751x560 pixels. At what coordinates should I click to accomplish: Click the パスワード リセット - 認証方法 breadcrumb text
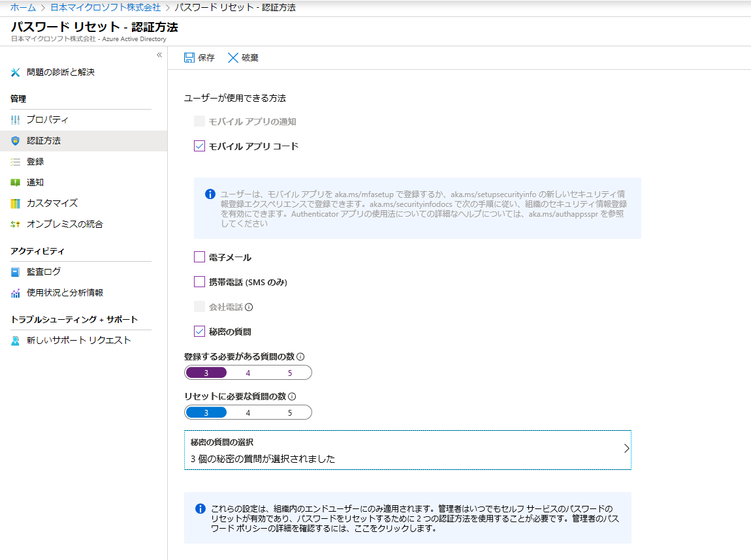(234, 8)
